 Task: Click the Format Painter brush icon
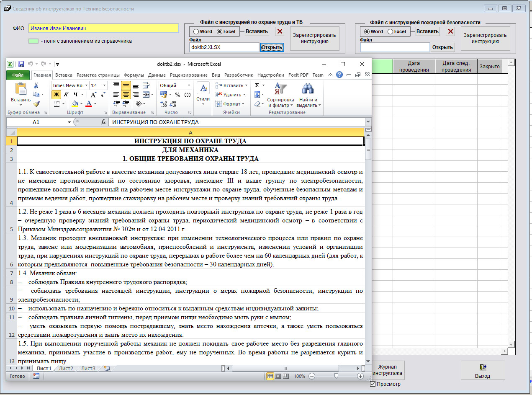tap(36, 104)
